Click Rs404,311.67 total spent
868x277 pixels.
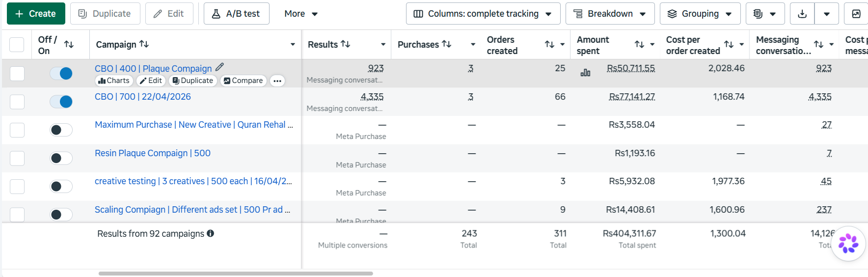pos(629,233)
